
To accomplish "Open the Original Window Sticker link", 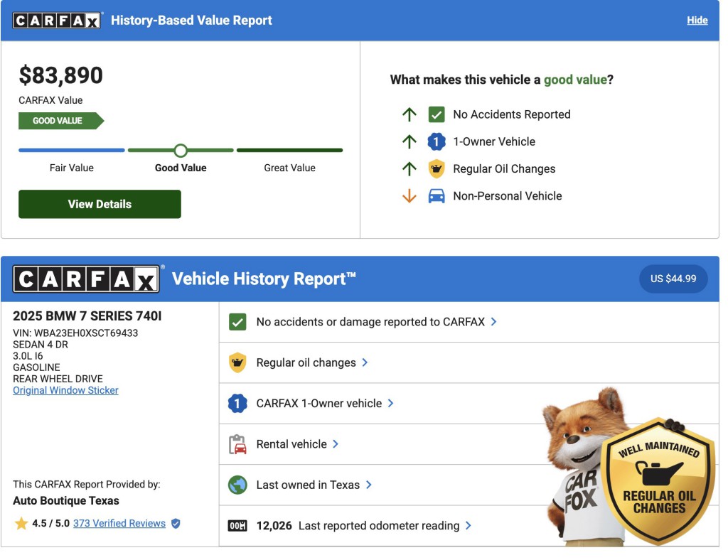I will (x=65, y=391).
